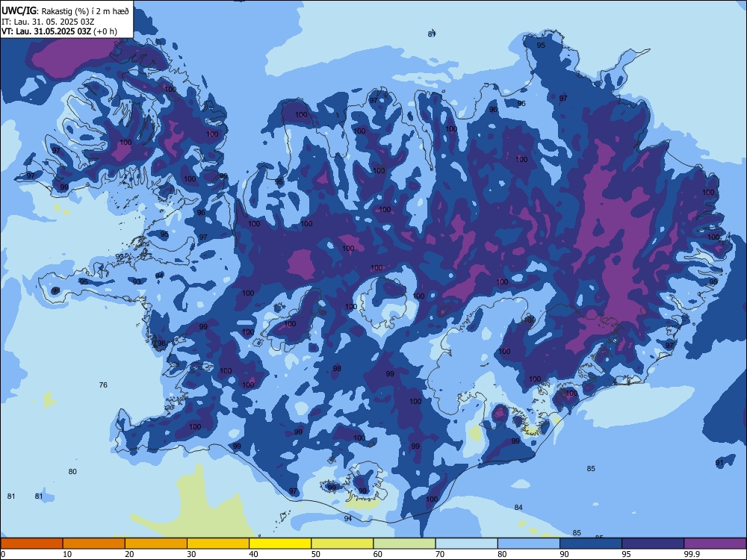Choose the purple above-99.9 legend band
Screen dimensions: 747x560
716,544
